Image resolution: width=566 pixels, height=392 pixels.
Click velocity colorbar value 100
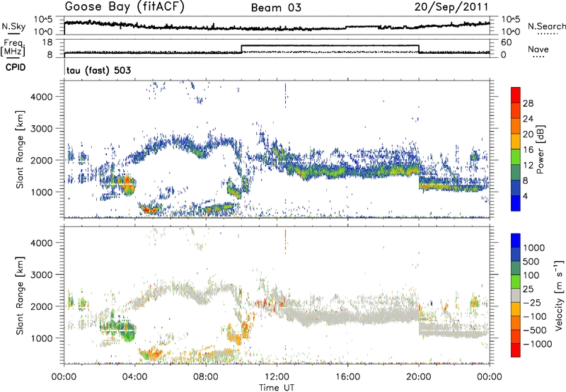pyautogui.click(x=531, y=275)
